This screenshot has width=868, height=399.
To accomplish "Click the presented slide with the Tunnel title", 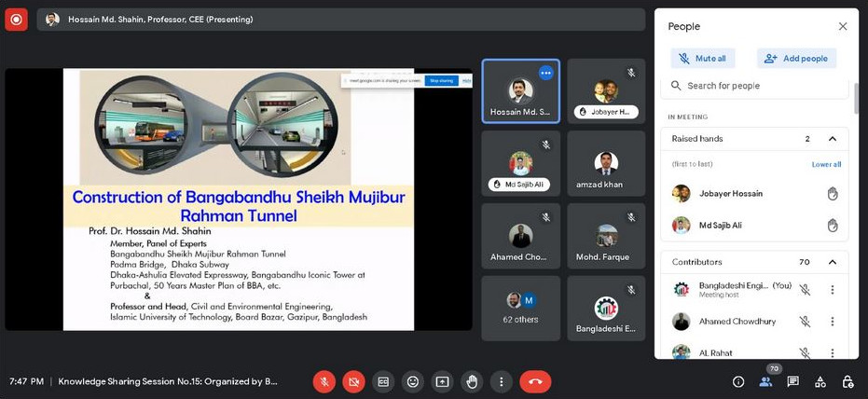I will point(239,199).
